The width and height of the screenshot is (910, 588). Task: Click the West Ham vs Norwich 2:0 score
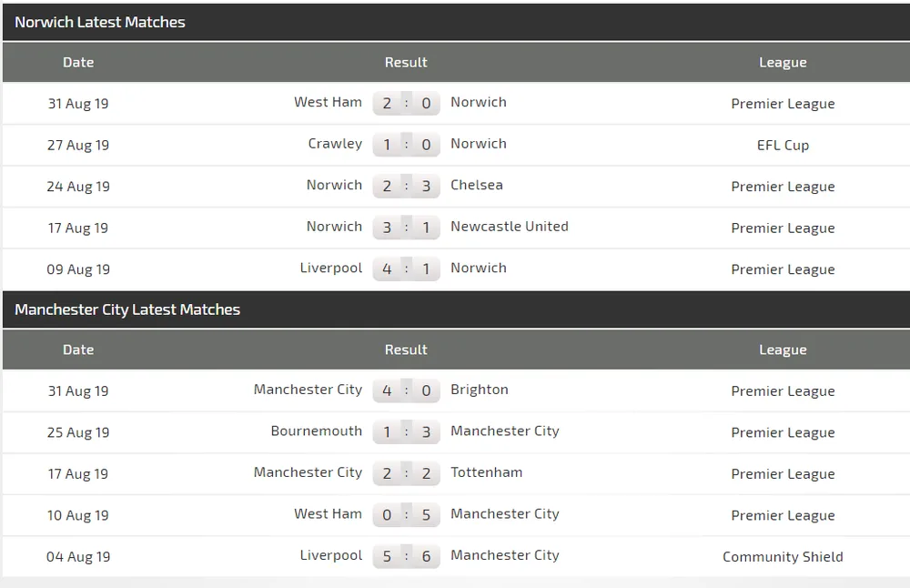pyautogui.click(x=406, y=104)
